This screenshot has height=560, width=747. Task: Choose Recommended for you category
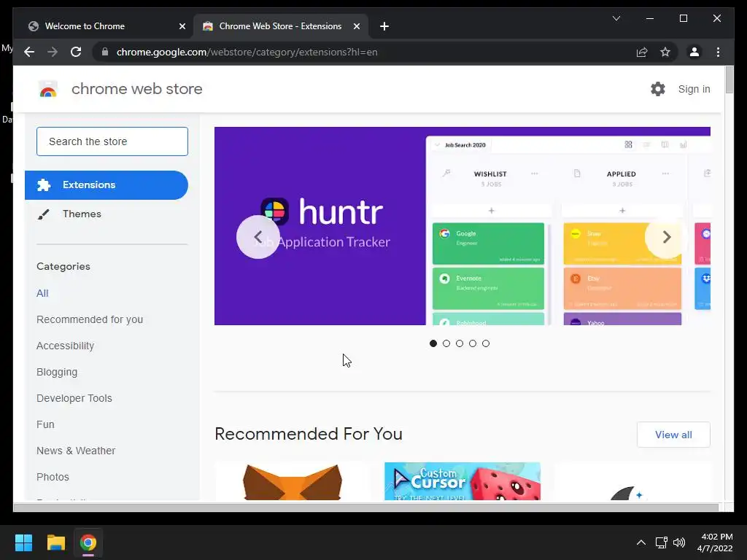[x=90, y=319]
